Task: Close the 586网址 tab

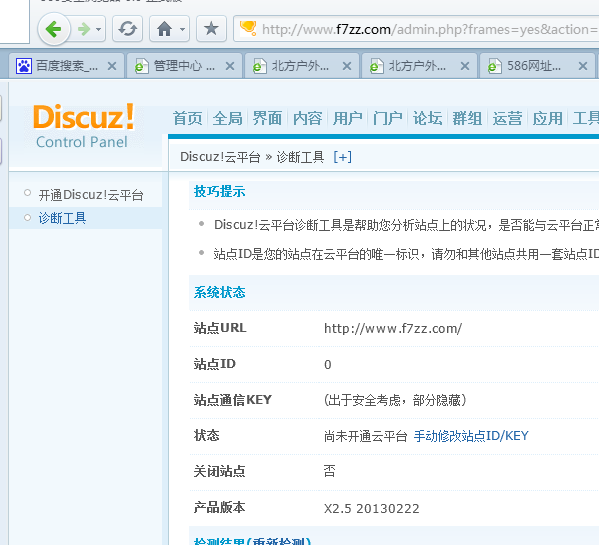Action: click(583, 66)
